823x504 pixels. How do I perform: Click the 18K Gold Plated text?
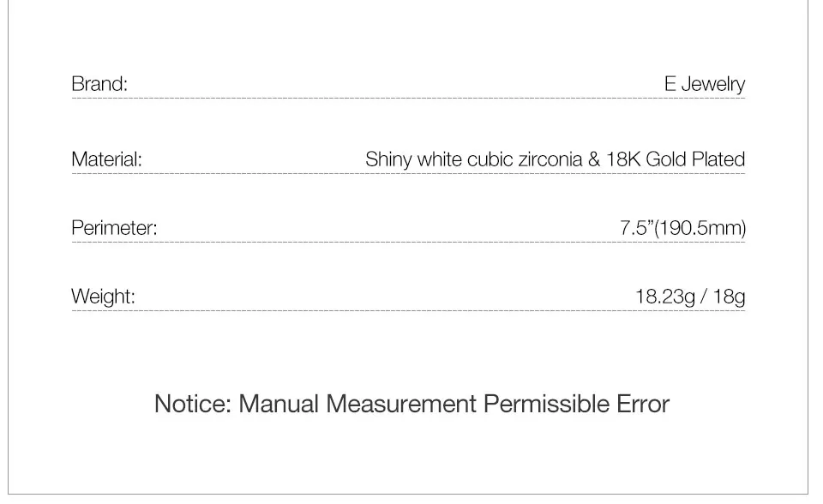pyautogui.click(x=676, y=159)
